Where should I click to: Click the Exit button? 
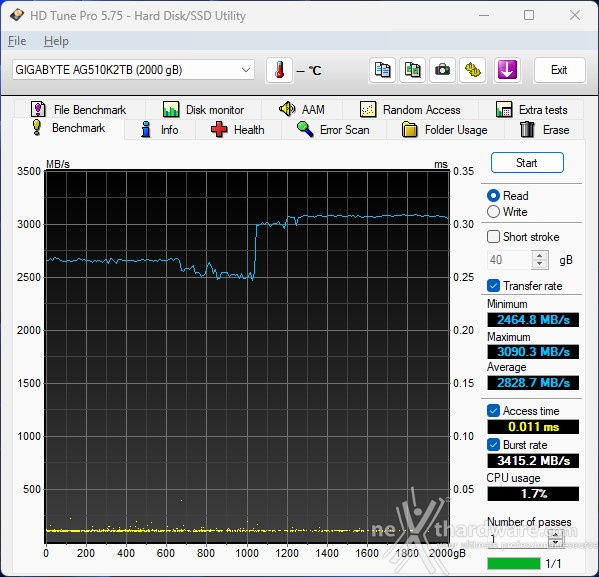[x=559, y=70]
